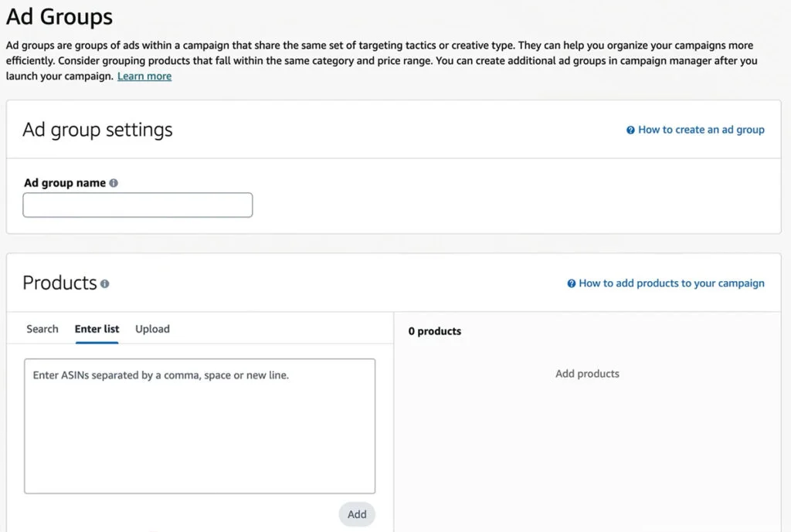Image resolution: width=791 pixels, height=532 pixels.
Task: Click the Ad group settings section header
Action: tap(97, 130)
